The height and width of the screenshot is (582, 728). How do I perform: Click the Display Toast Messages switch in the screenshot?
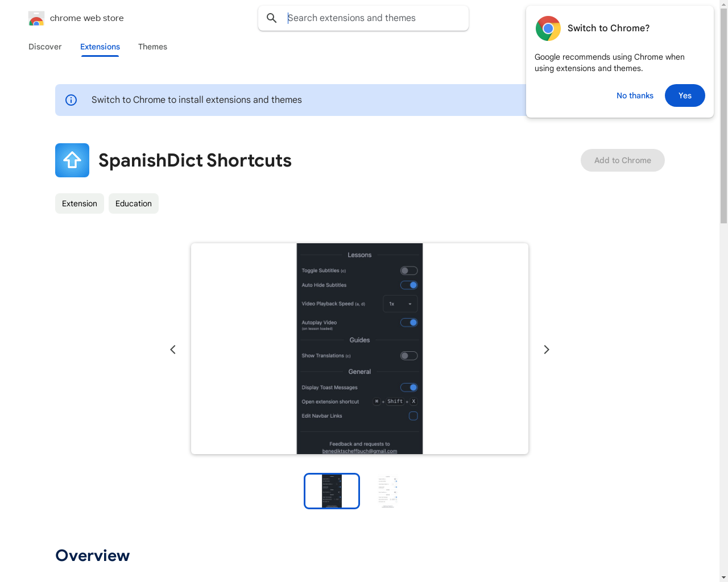(x=409, y=388)
